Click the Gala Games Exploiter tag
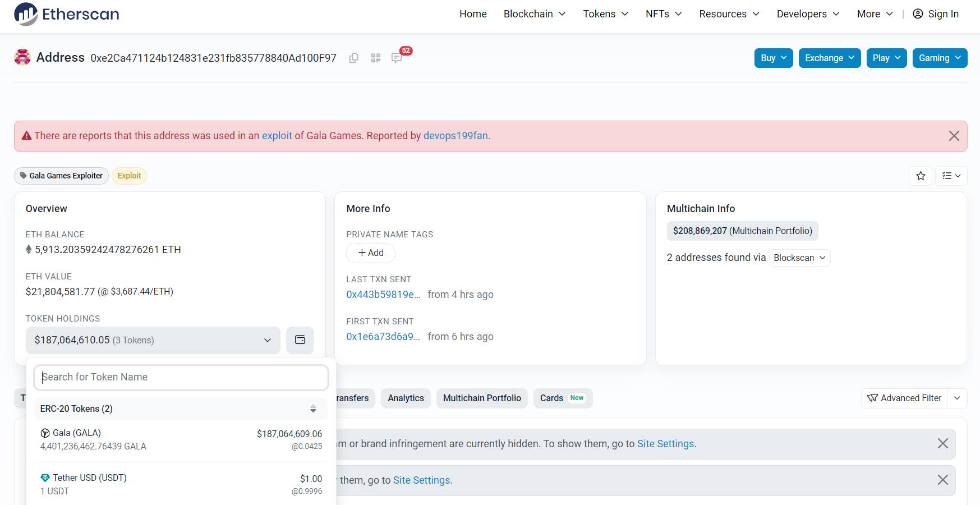980x505 pixels. [61, 176]
